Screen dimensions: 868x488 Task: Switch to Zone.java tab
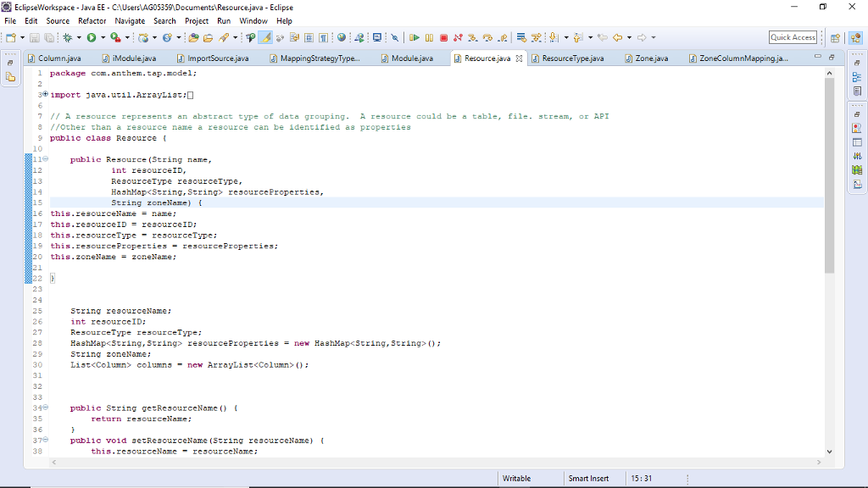647,58
